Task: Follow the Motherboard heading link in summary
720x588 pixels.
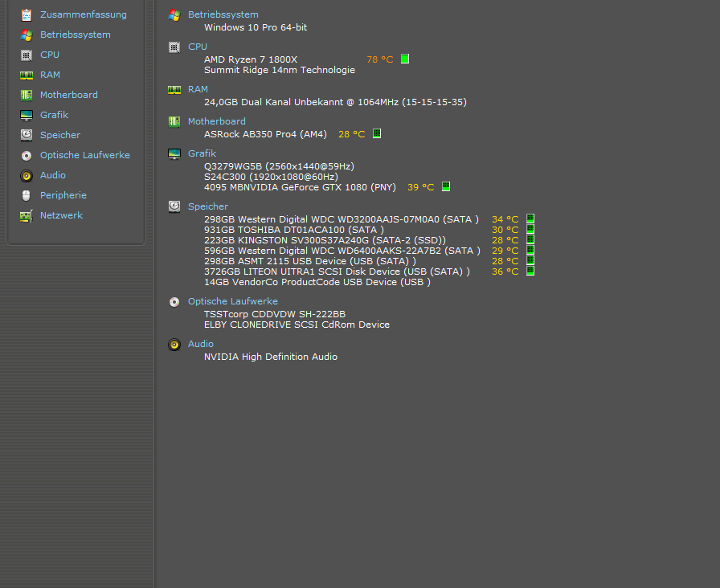Action: coord(217,121)
